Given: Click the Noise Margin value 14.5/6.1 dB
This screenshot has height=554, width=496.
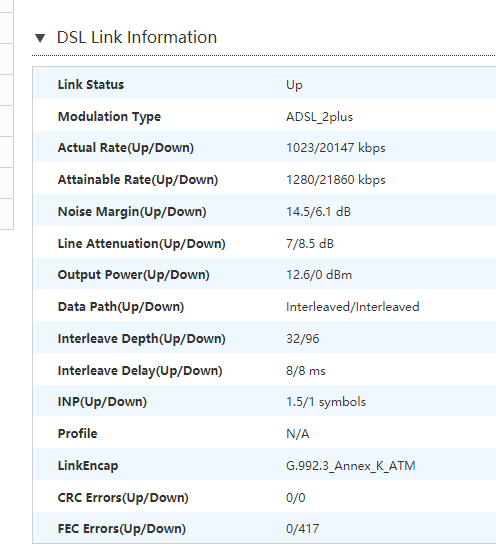Looking at the screenshot, I should coord(318,212).
